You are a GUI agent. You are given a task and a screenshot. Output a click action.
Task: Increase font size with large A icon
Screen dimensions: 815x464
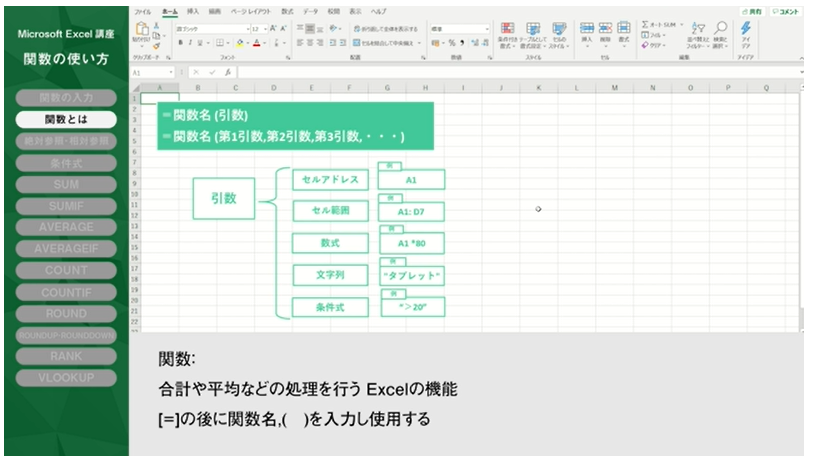273,29
